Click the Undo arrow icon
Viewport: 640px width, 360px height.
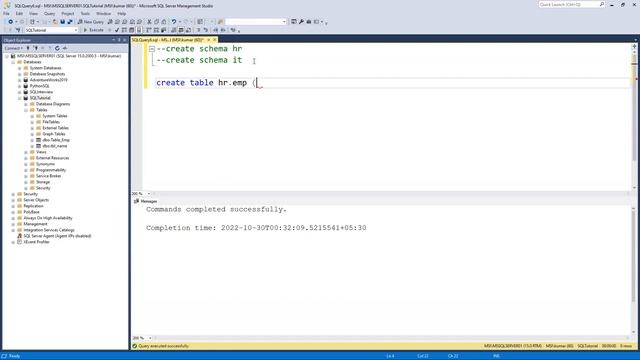click(x=173, y=22)
